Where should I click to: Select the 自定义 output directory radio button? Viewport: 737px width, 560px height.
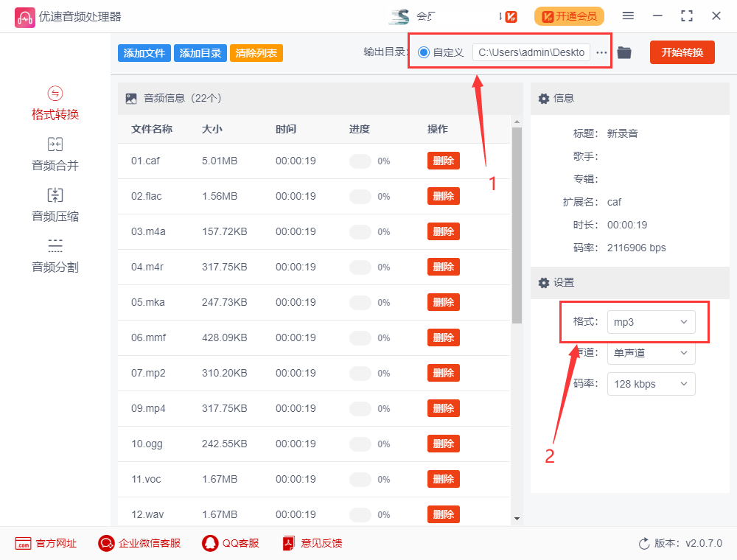point(424,52)
